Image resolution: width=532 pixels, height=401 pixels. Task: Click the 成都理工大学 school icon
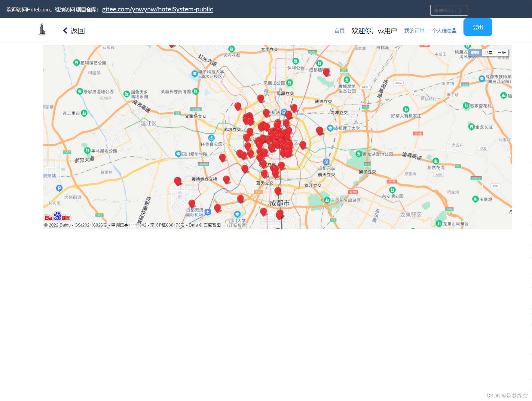pyautogui.click(x=330, y=128)
